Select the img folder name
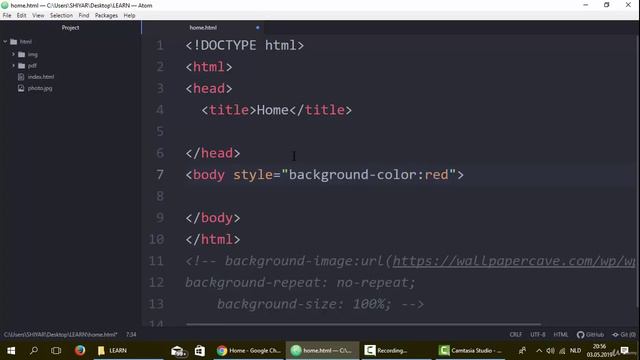The width and height of the screenshot is (640, 360). coord(33,54)
